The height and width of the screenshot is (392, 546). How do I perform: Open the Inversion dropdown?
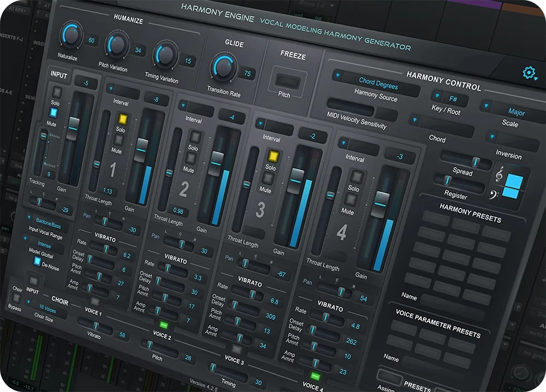point(513,140)
